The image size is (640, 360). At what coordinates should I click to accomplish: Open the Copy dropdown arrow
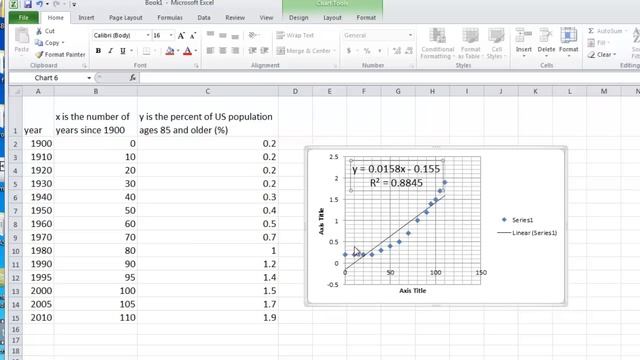[x=63, y=42]
